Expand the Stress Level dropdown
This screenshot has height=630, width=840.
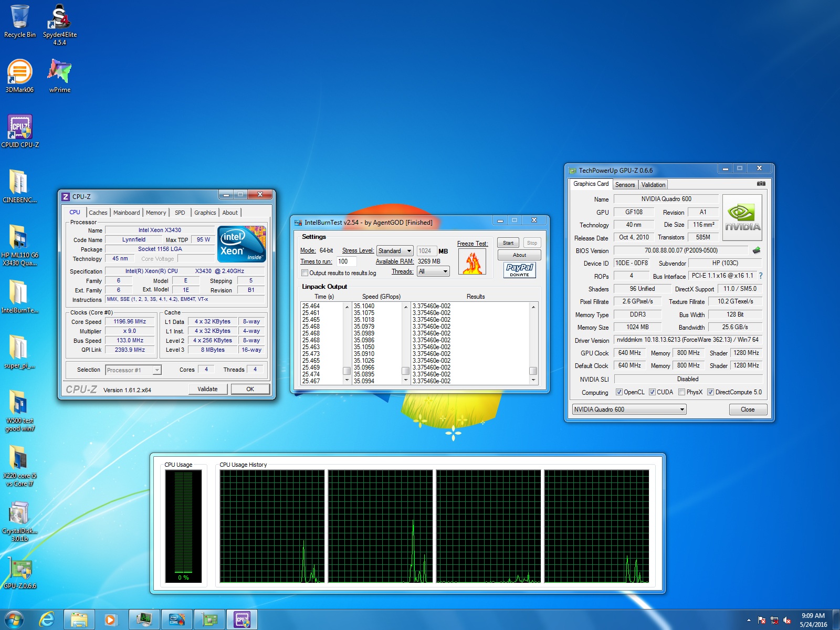[x=395, y=251]
